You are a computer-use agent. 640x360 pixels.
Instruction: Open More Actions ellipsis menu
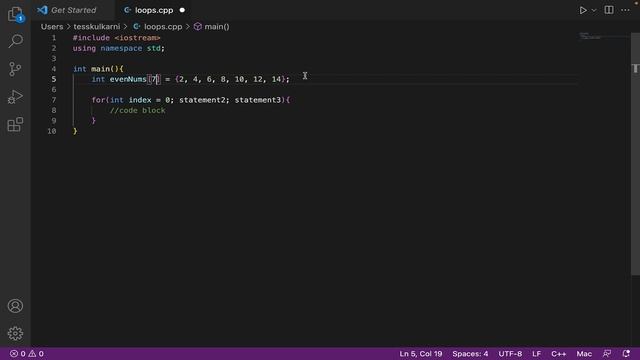[x=625, y=10]
